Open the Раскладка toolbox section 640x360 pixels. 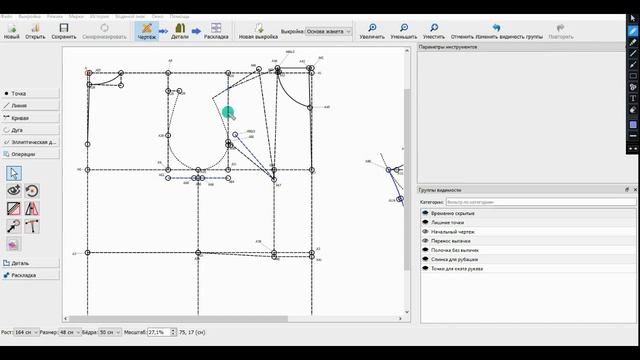click(x=30, y=275)
